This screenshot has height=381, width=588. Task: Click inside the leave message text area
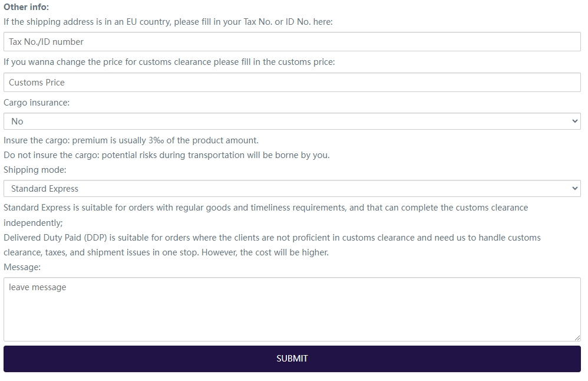[292, 310]
